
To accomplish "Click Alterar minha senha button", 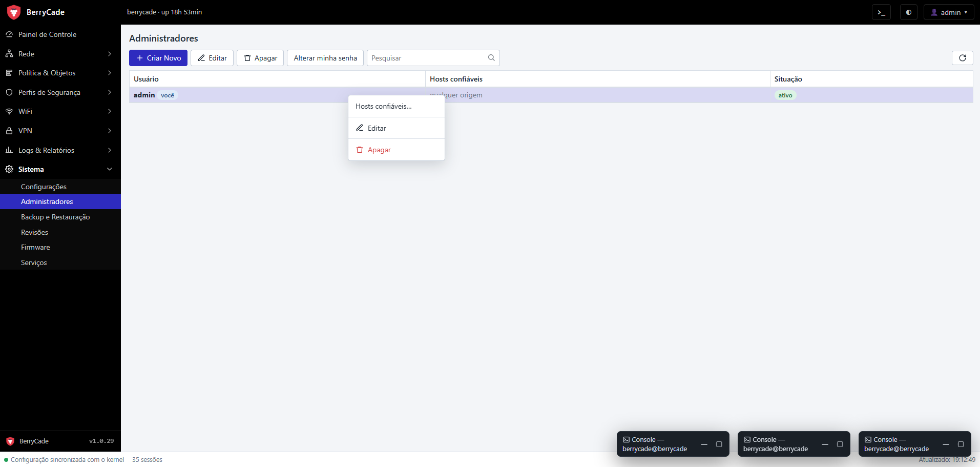I will (325, 58).
